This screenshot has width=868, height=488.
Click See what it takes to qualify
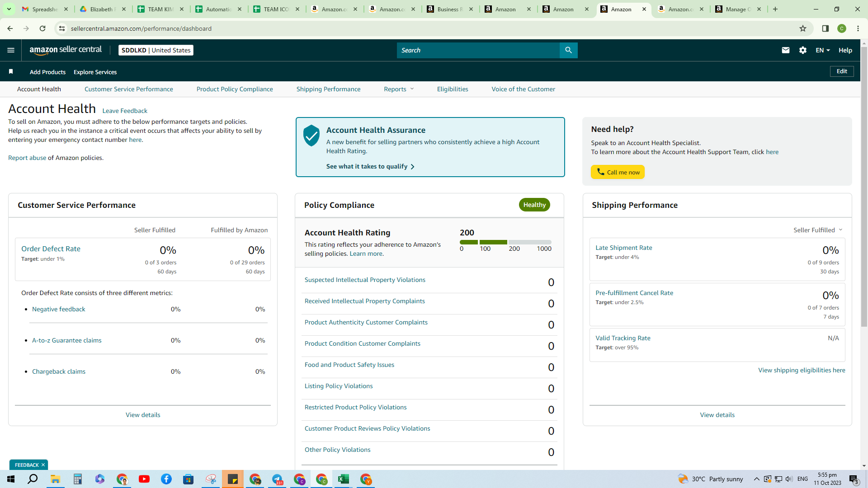370,166
